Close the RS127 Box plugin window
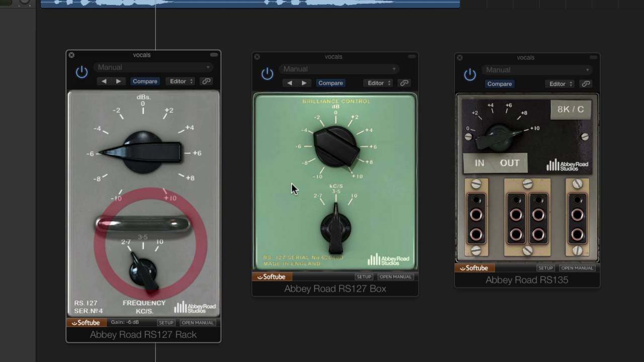The height and width of the screenshot is (362, 644). tap(257, 57)
